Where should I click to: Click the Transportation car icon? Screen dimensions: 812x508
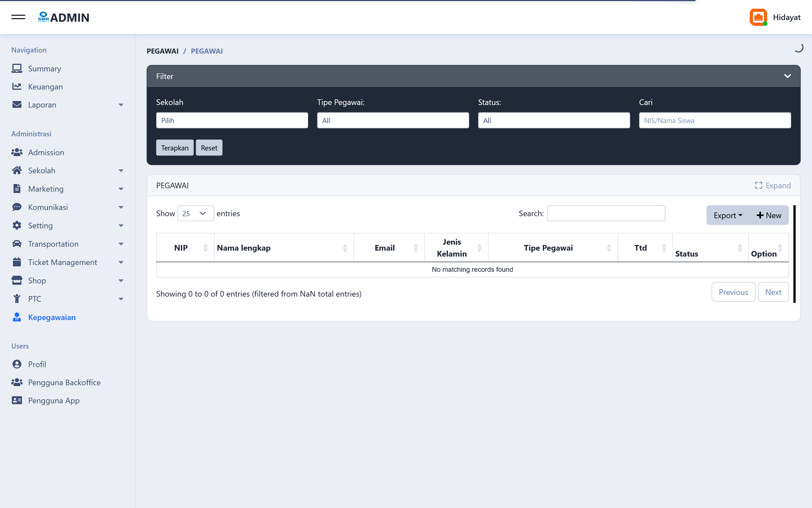click(17, 244)
